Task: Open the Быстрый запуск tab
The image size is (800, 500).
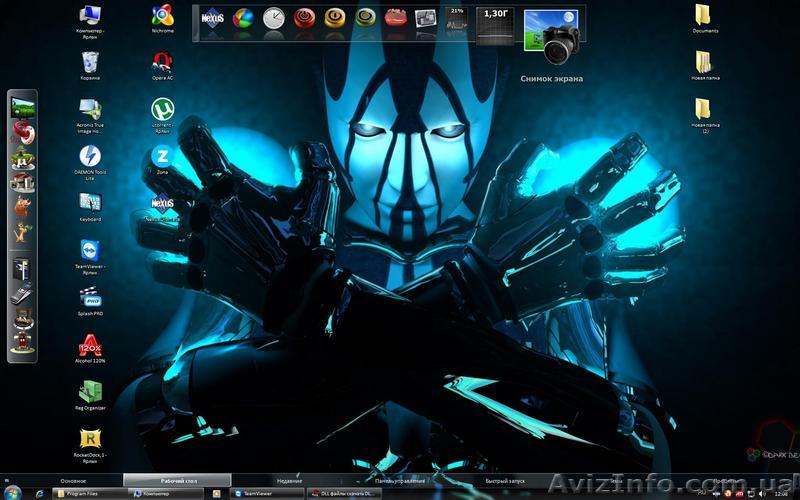Action: (505, 481)
